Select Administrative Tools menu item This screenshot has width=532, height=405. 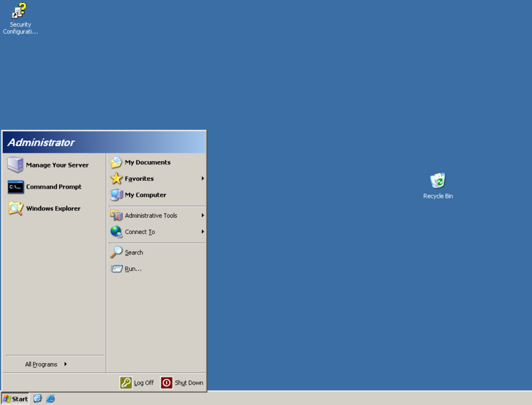tap(157, 216)
